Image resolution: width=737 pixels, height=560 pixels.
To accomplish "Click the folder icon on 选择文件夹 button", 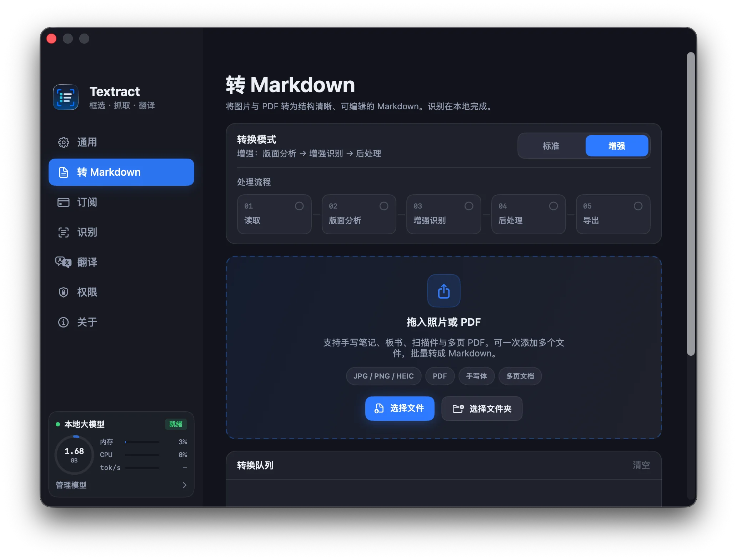I will 458,409.
